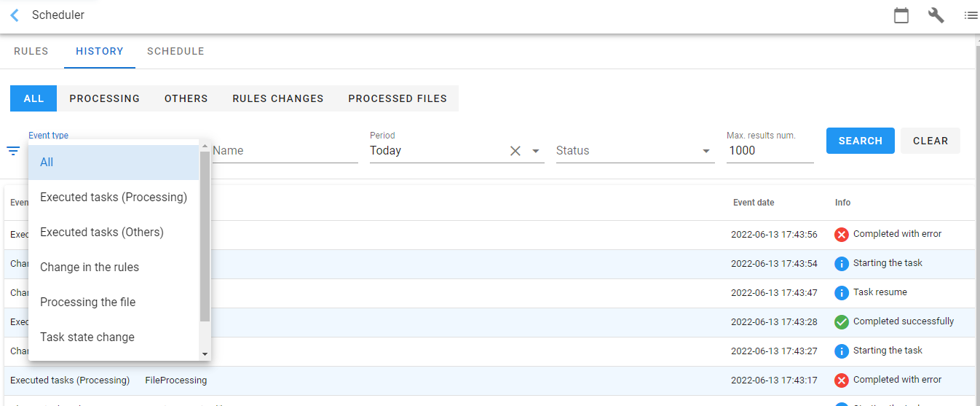The height and width of the screenshot is (406, 980).
Task: Click the Event date column header
Action: [754, 203]
